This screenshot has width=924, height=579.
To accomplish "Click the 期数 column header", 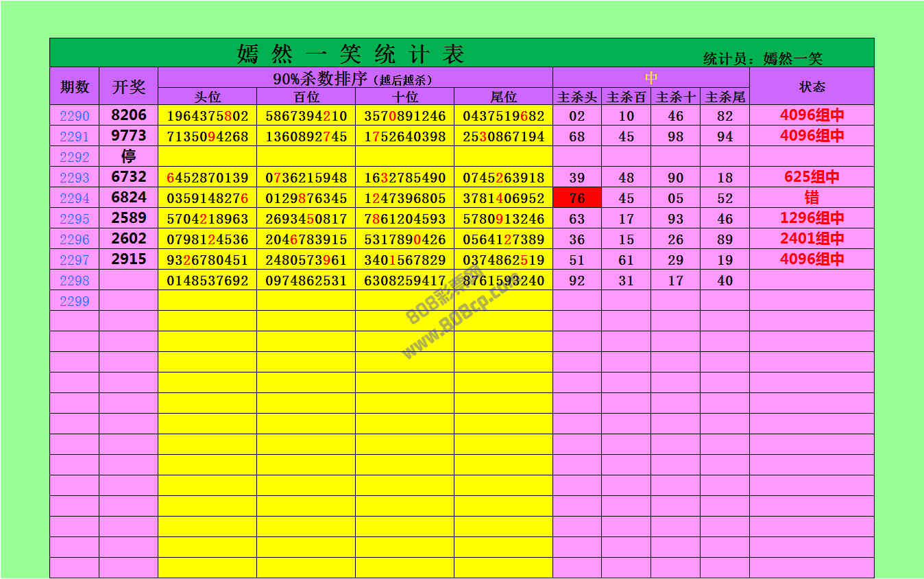I will click(x=74, y=86).
